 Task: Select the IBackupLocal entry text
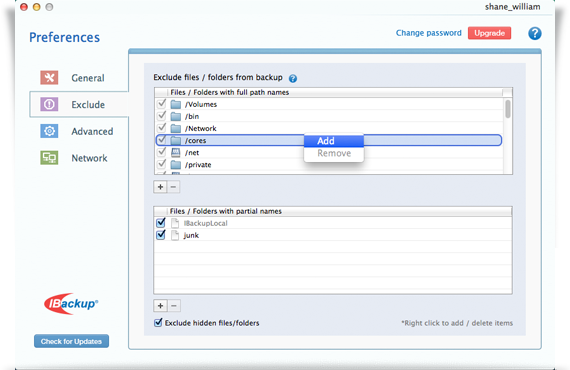[205, 223]
